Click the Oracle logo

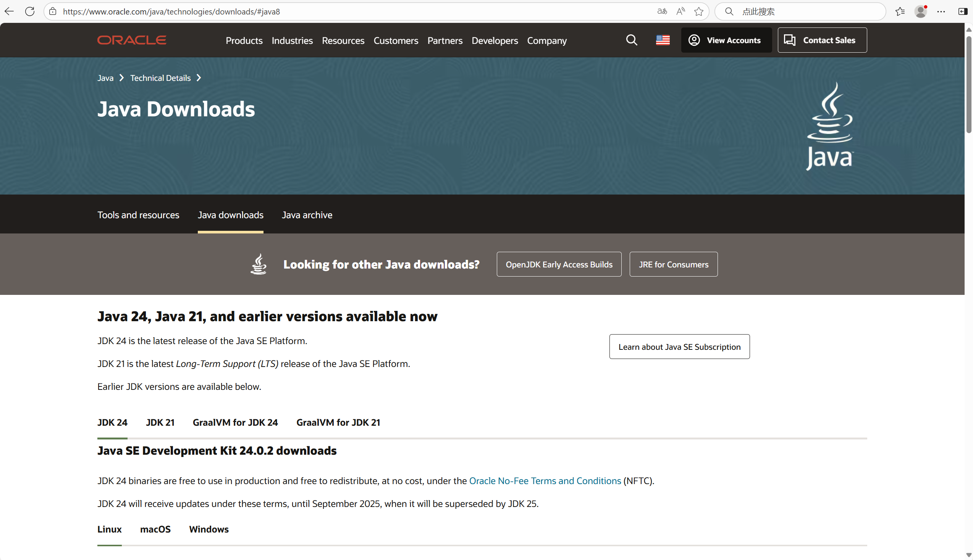[x=132, y=40]
